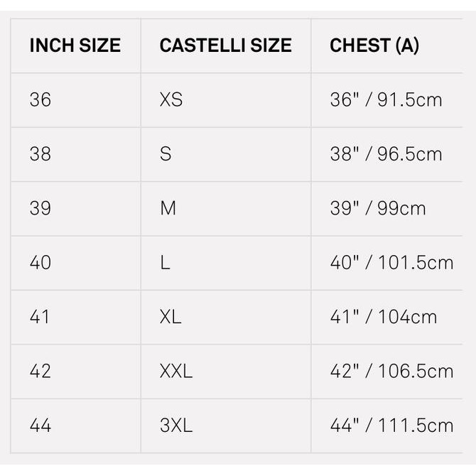
Task: Select the XS size cell
Action: point(171,100)
